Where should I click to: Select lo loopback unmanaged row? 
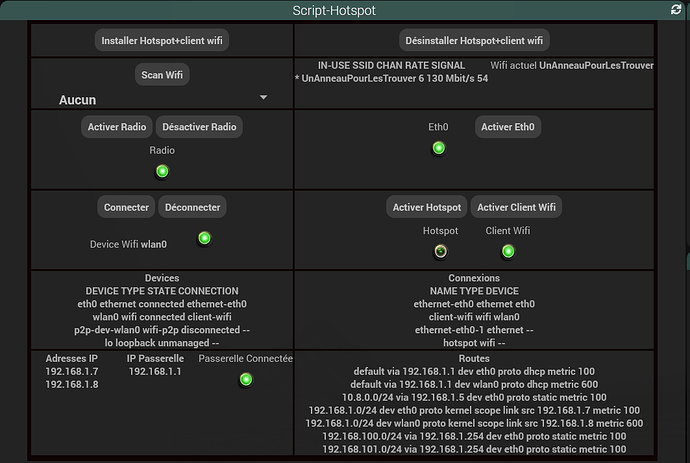tap(162, 343)
